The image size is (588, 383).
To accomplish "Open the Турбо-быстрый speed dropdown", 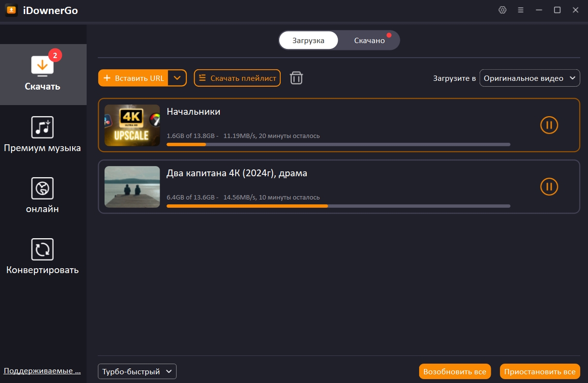I will [137, 371].
